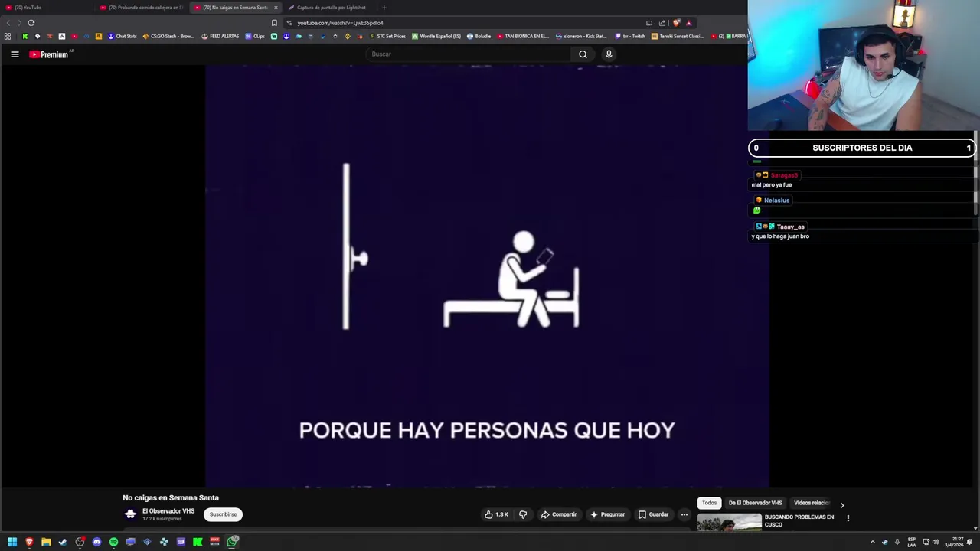Open Spotify from the taskbar
The width and height of the screenshot is (980, 551).
tap(113, 542)
